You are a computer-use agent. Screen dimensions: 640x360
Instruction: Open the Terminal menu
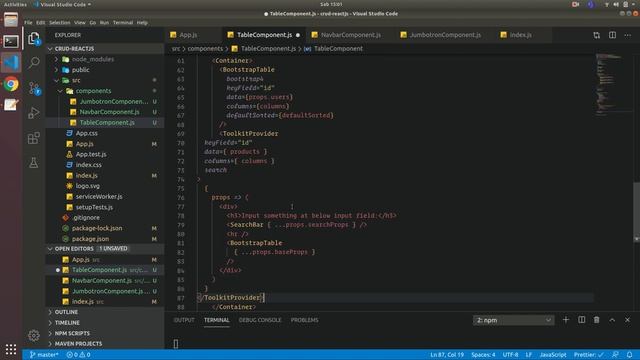(123, 23)
